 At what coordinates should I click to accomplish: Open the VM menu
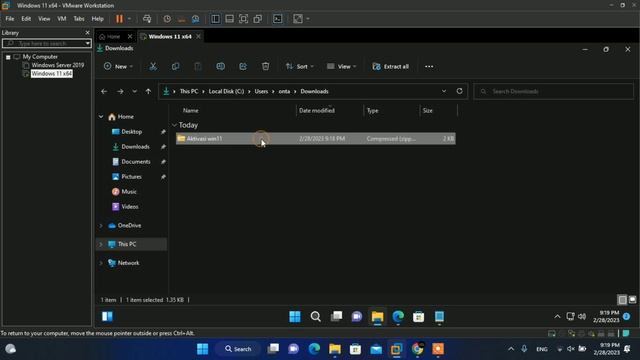pyautogui.click(x=62, y=19)
